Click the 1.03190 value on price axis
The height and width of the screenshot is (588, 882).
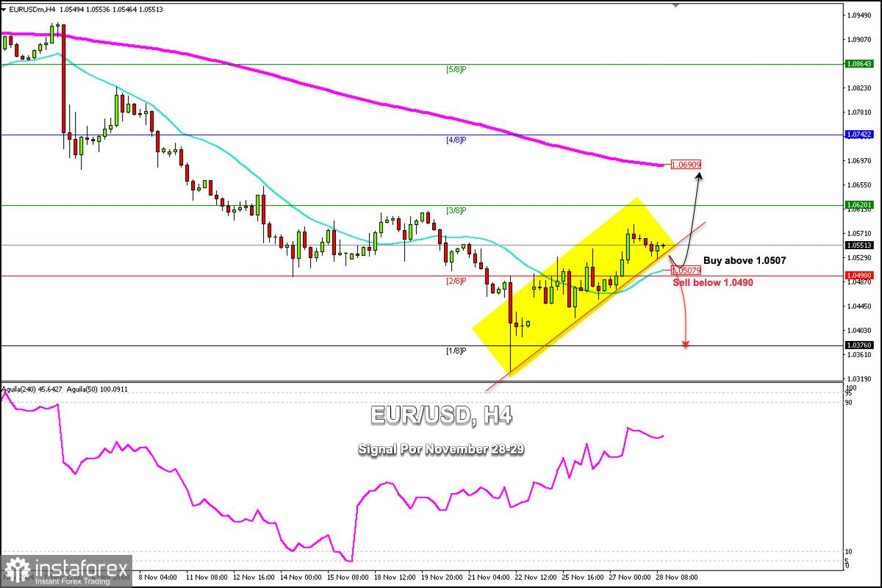click(858, 379)
